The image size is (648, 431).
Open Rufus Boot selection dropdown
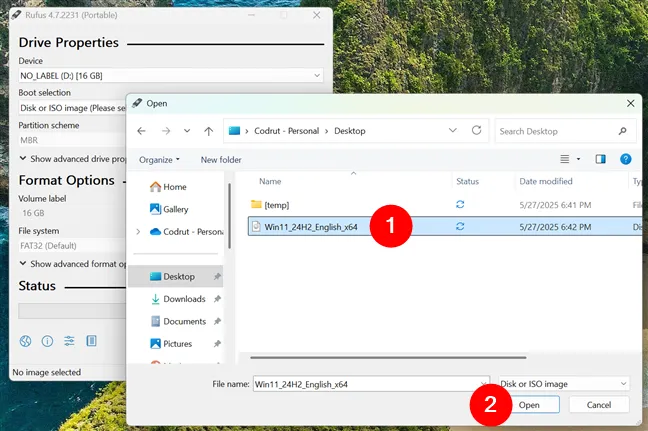(72, 108)
